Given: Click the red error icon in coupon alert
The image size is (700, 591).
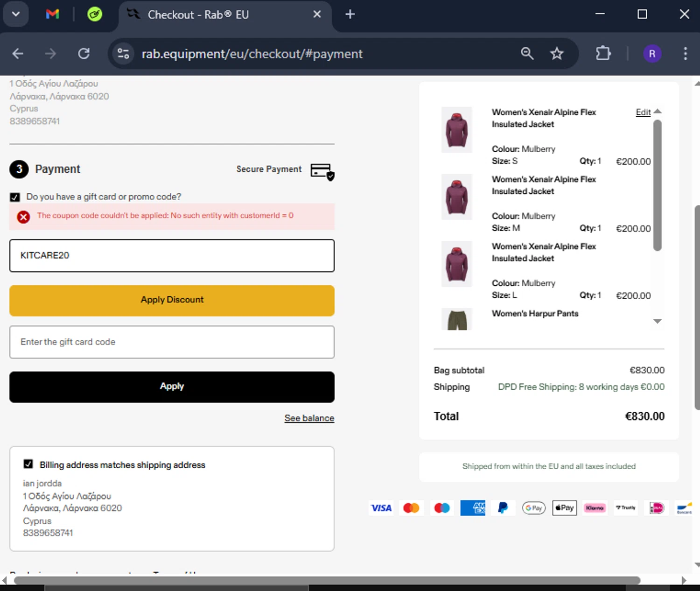Looking at the screenshot, I should pyautogui.click(x=23, y=217).
